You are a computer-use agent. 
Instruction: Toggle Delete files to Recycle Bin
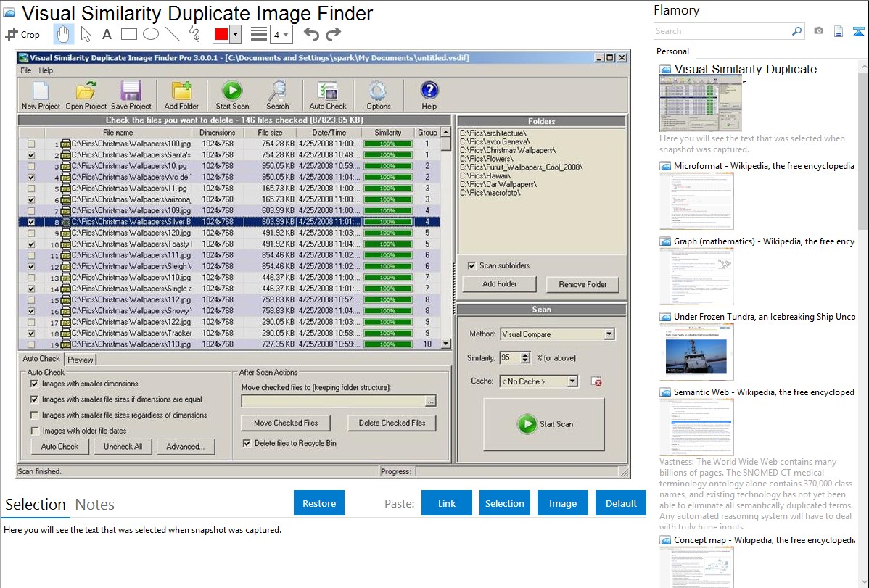(247, 443)
